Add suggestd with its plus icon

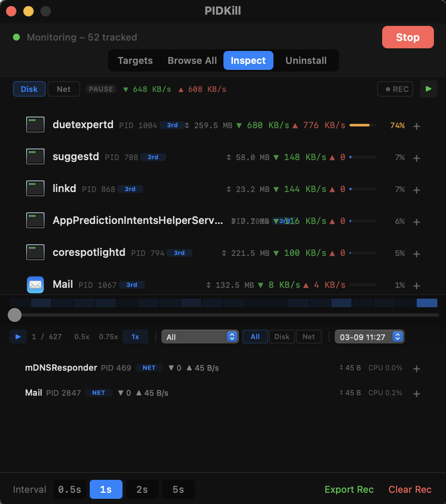pos(416,158)
